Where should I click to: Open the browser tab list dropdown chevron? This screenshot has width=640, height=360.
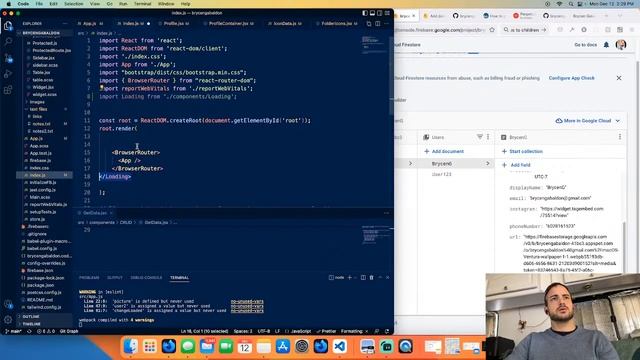620,16
